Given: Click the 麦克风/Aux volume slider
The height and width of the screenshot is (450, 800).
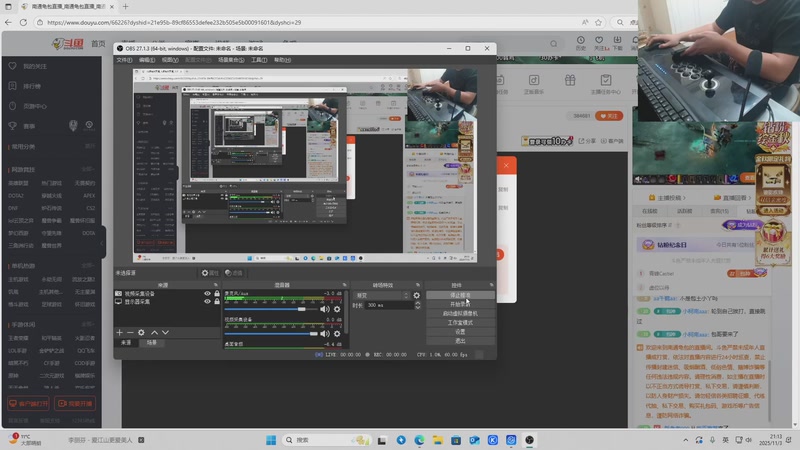Looking at the screenshot, I should click(271, 309).
